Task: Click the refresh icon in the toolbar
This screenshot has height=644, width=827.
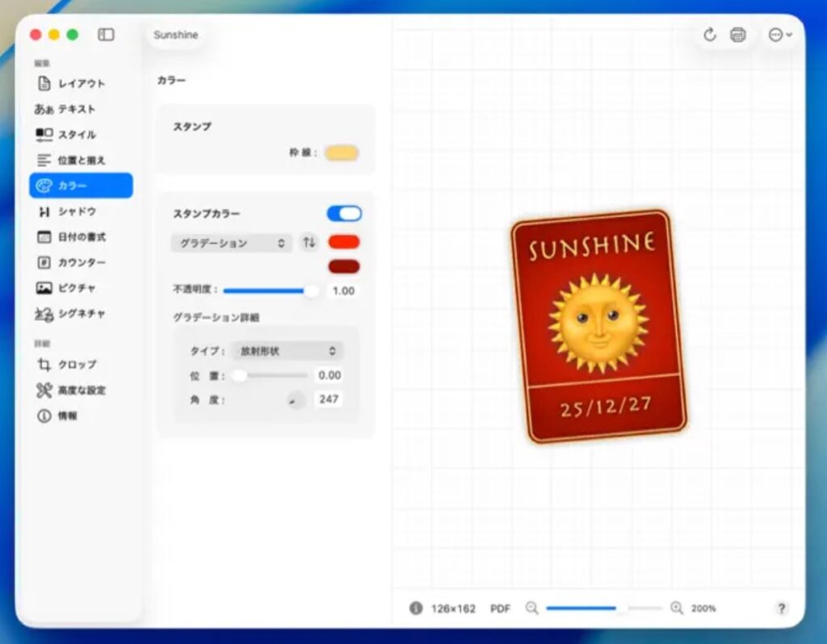Action: point(710,35)
